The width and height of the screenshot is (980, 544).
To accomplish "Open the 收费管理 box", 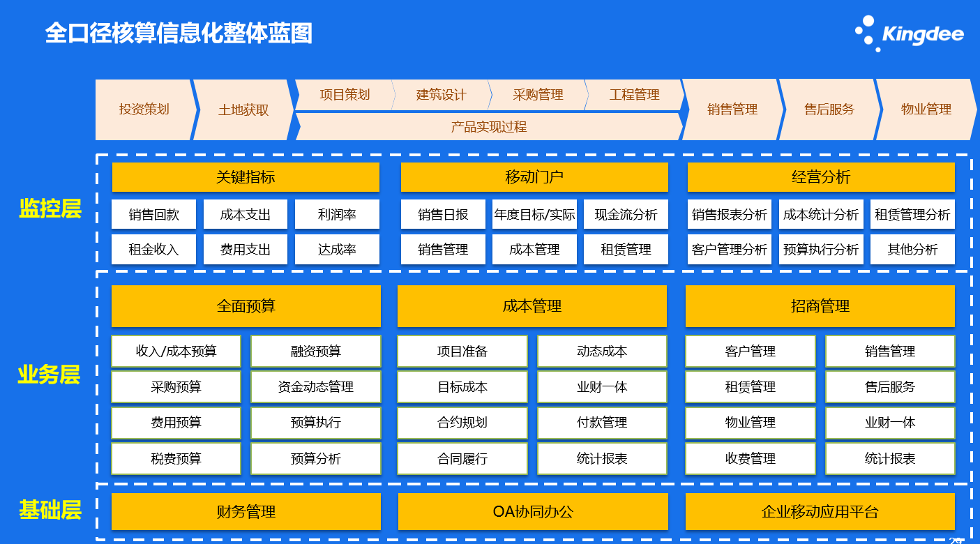I will 750,458.
